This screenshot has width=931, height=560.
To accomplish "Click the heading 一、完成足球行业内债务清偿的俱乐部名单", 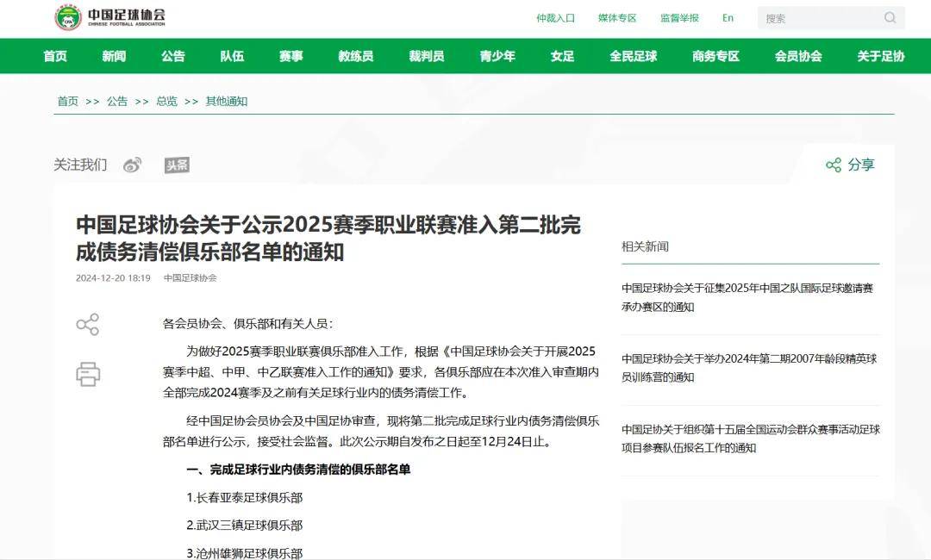I will coord(298,470).
